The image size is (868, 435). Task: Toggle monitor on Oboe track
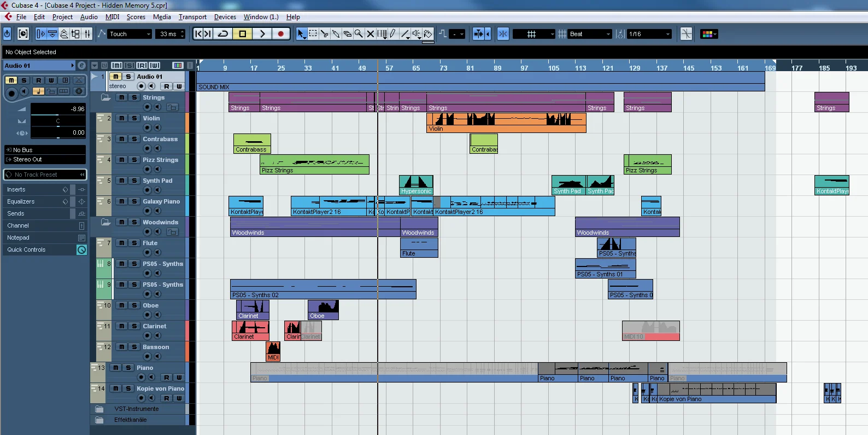pos(157,315)
